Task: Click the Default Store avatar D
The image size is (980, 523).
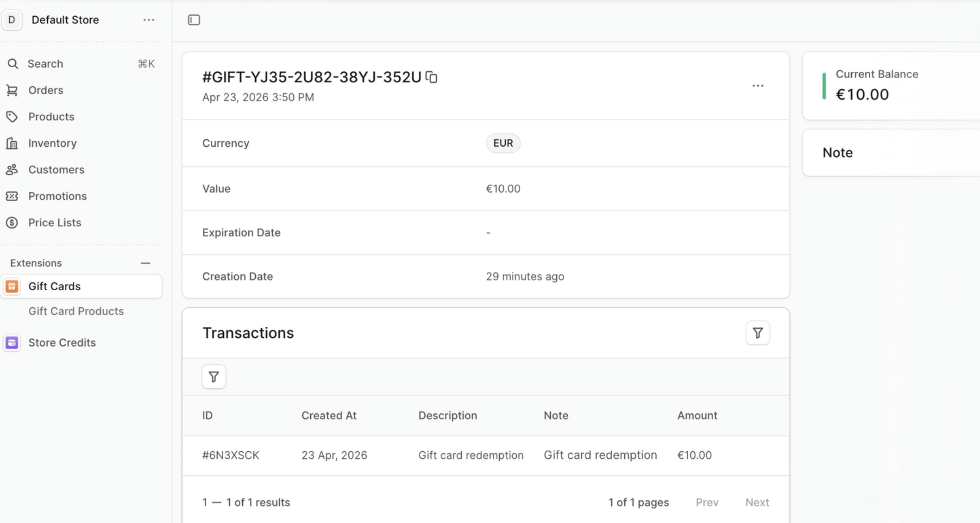Action: 12,20
